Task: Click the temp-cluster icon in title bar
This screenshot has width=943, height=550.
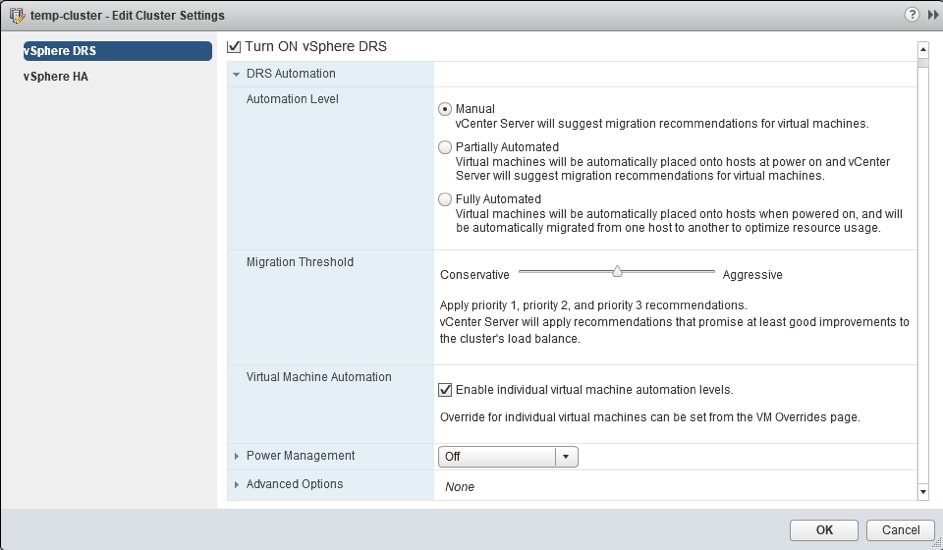Action: click(x=14, y=15)
